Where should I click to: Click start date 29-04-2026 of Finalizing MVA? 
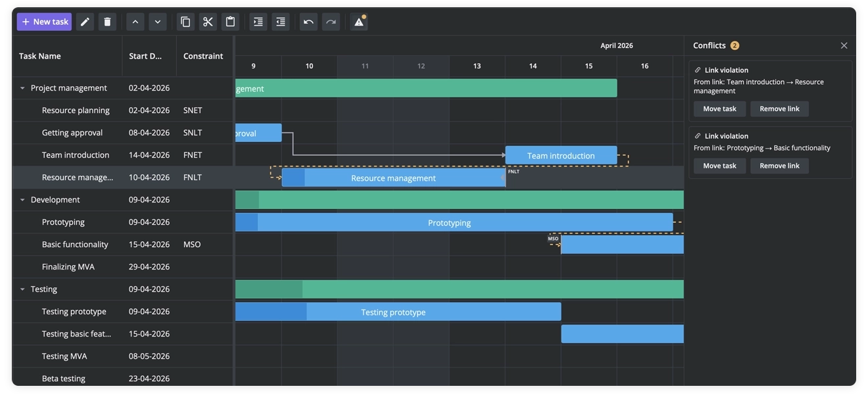[149, 267]
